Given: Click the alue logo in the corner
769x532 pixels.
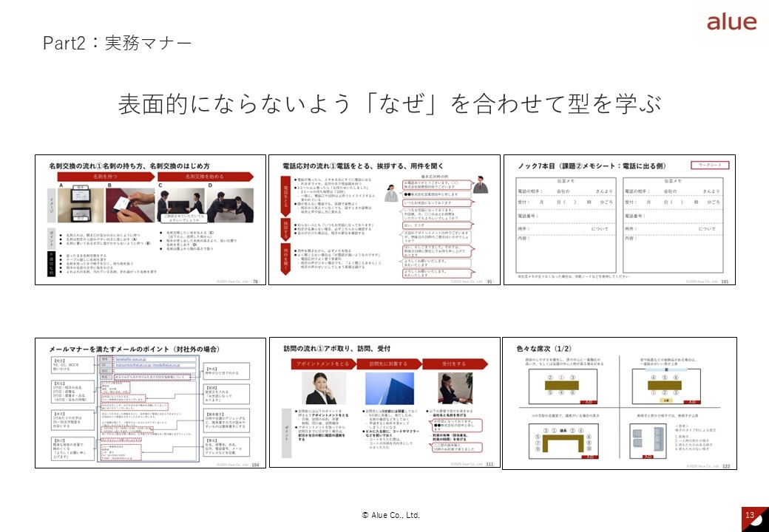Looking at the screenshot, I should (x=731, y=22).
